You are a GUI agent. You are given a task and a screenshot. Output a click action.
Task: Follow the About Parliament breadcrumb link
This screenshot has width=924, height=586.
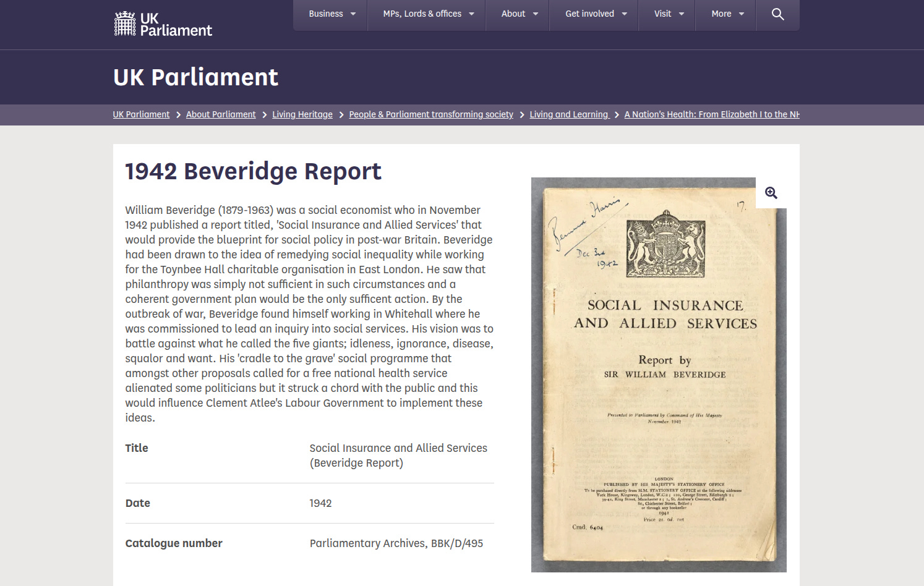(x=221, y=114)
